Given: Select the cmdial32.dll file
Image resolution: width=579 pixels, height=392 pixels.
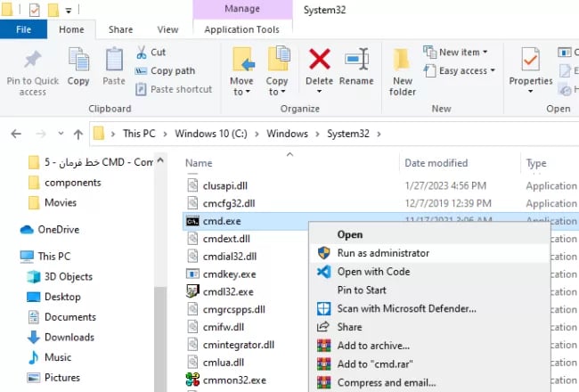Looking at the screenshot, I should pos(229,257).
